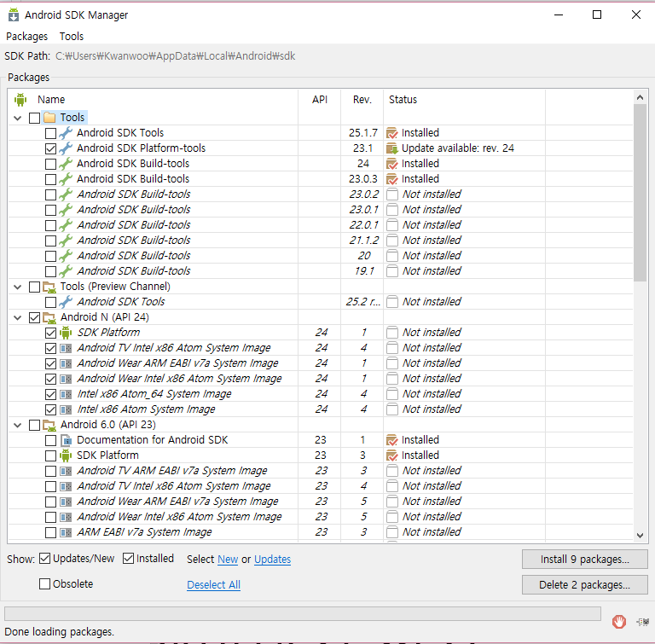
Task: Click wrench icon of Android SDK Platform-tools
Action: pyautogui.click(x=65, y=148)
